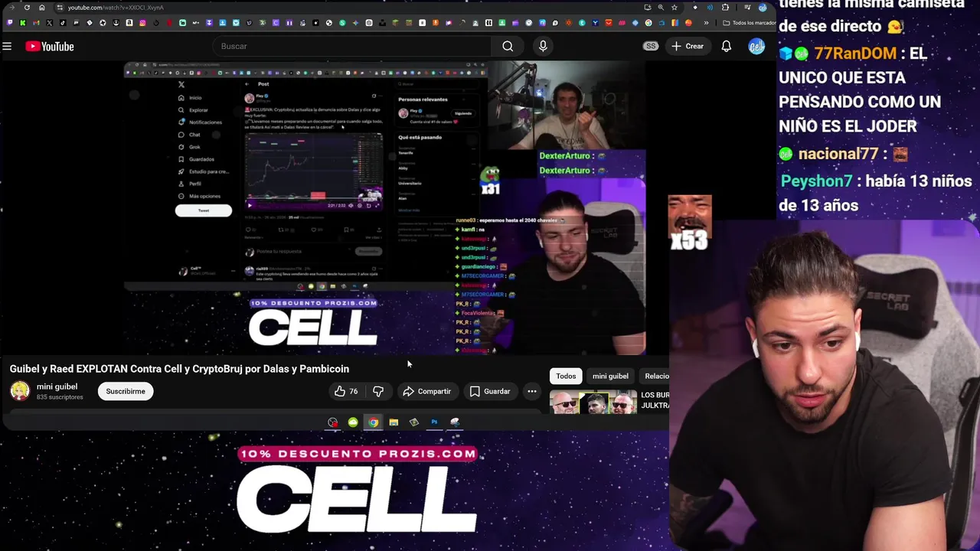Open the green app icon in taskbar
The height and width of the screenshot is (551, 980).
[353, 422]
